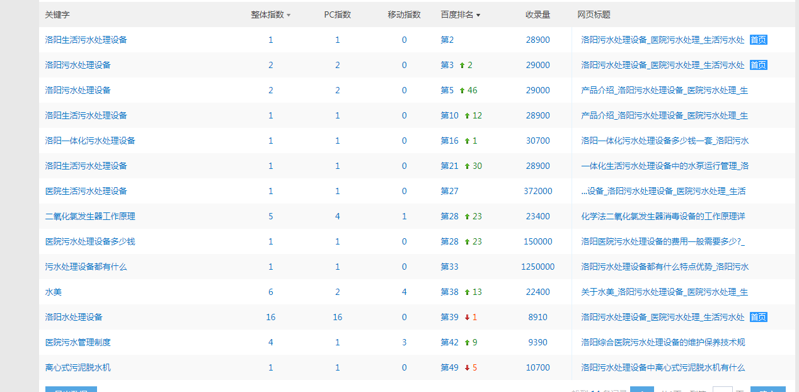Image resolution: width=799 pixels, height=392 pixels.
Task: Click 收录量 value 22400
Action: pos(538,292)
